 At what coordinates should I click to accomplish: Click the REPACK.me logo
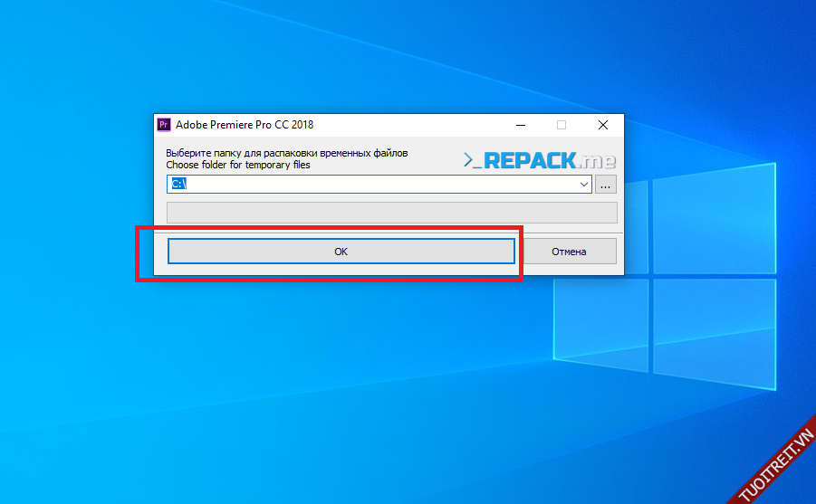click(x=540, y=160)
